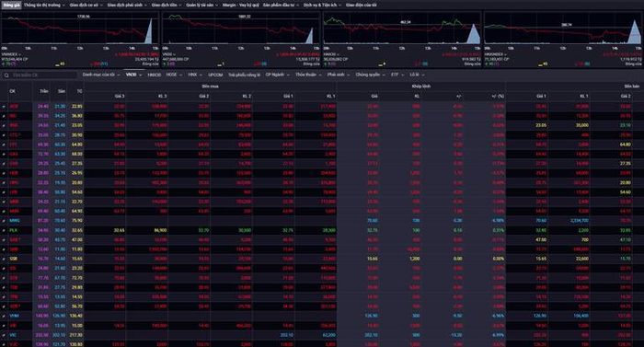Screen dimensions: 644x347
Task: Click the pin icon beside PLX
Action: click(x=4, y=230)
